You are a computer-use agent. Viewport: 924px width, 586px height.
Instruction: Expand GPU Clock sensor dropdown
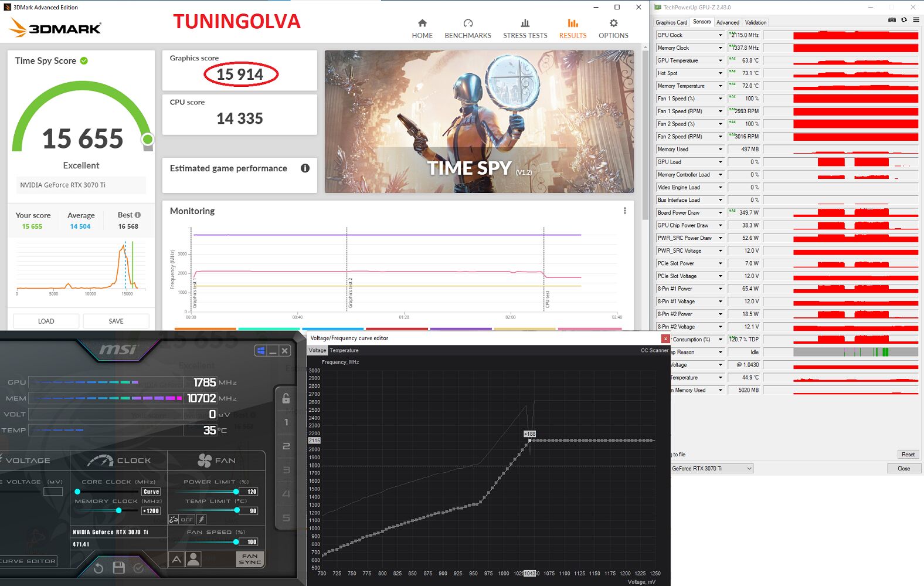click(721, 35)
